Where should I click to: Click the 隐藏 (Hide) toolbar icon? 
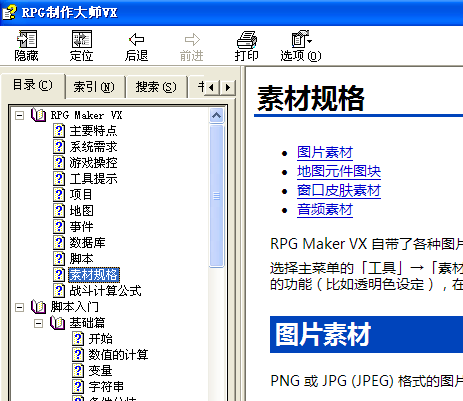[x=26, y=39]
